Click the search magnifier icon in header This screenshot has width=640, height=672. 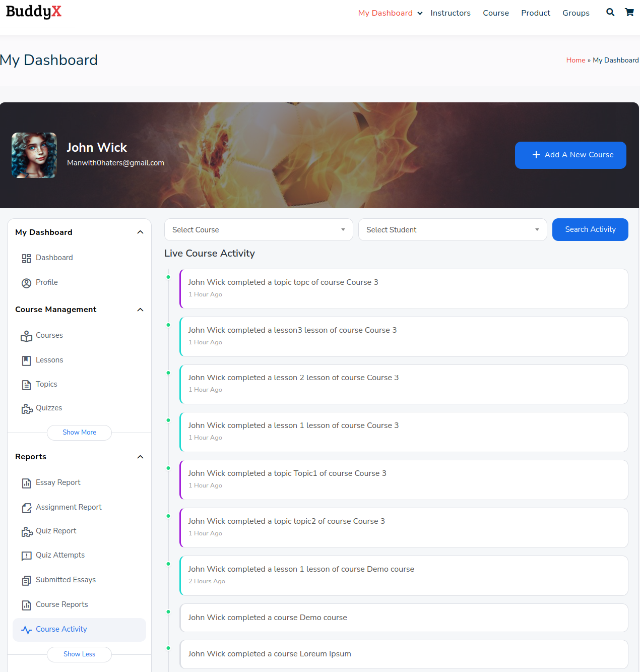click(x=610, y=13)
